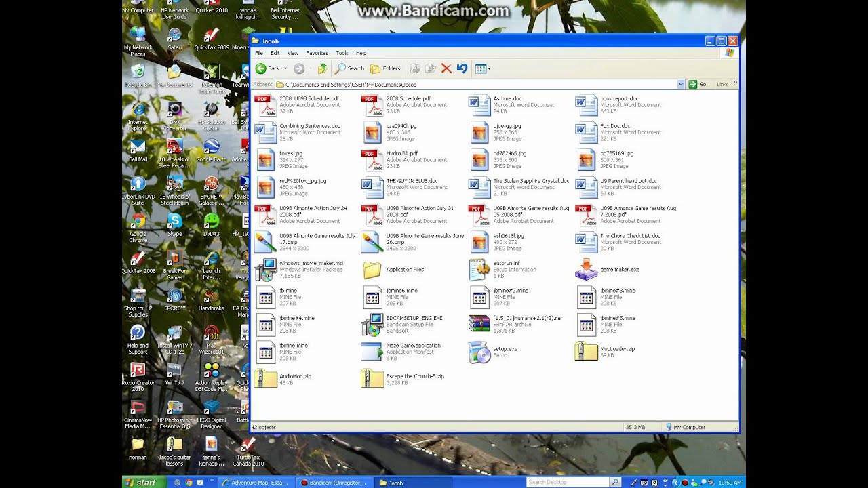Click file name 'vsh0618l.jpg'
The image size is (868, 488).
509,236
